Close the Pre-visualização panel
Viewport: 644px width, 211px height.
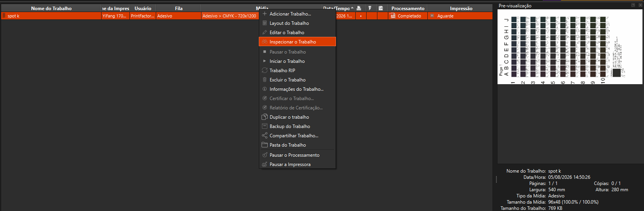640,5
